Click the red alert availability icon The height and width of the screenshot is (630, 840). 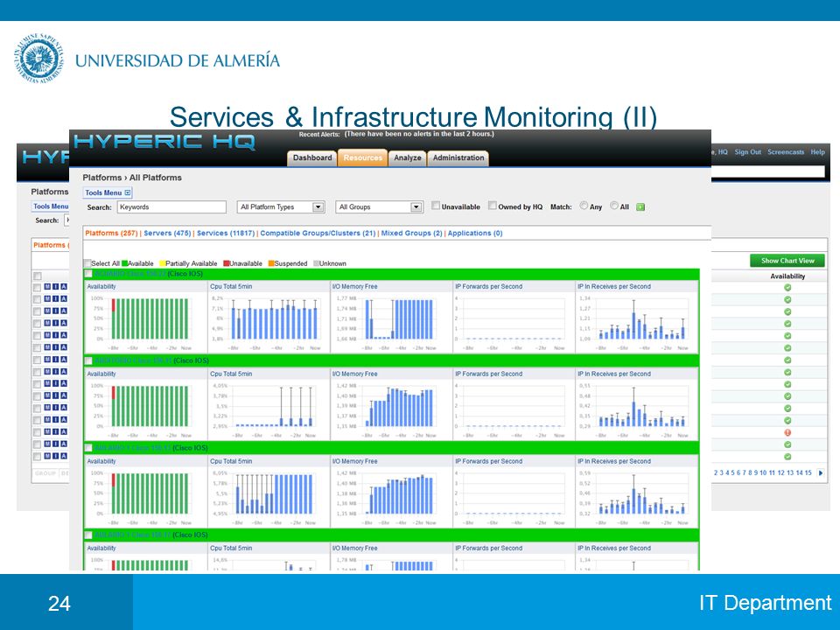tap(787, 432)
